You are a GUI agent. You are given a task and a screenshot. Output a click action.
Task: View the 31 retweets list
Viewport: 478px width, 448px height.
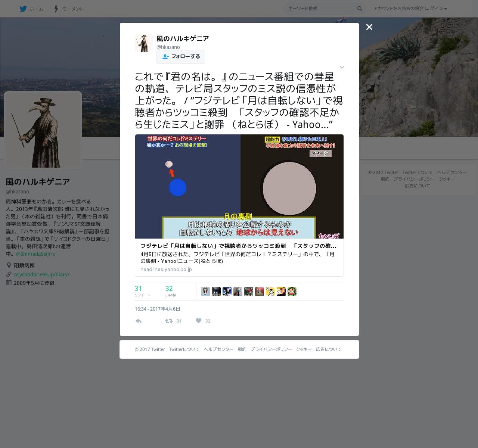(142, 291)
